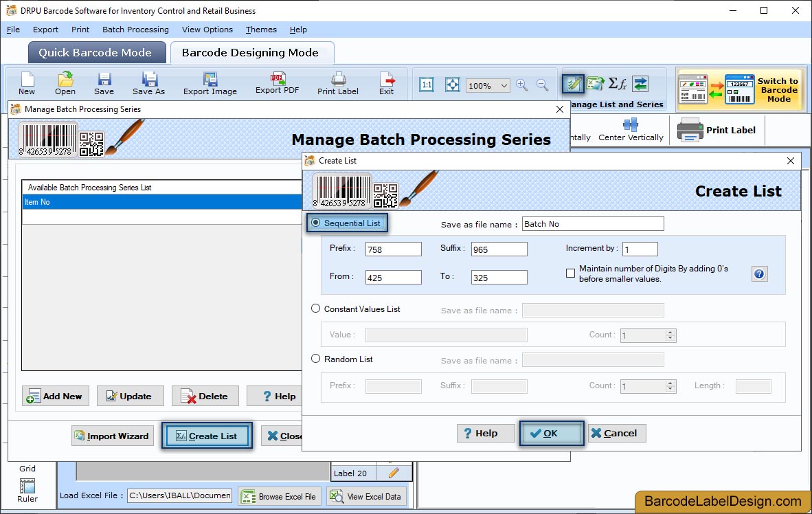The width and height of the screenshot is (812, 514).
Task: Select the Random List option
Action: [315, 359]
